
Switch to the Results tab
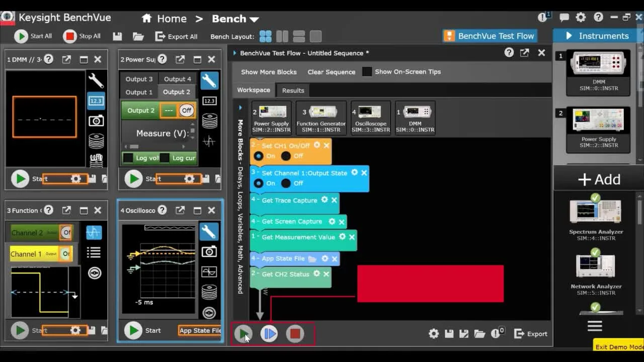click(x=293, y=90)
